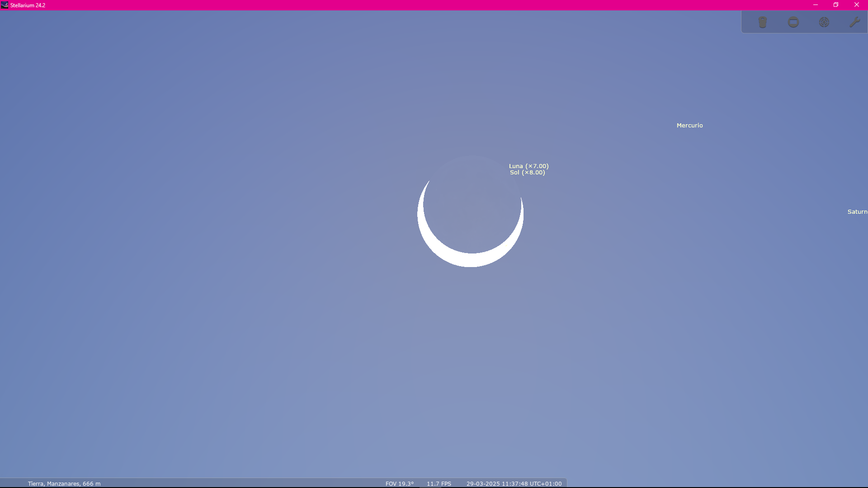The width and height of the screenshot is (868, 488).
Task: Toggle the image sensor frame icon
Action: (x=793, y=22)
